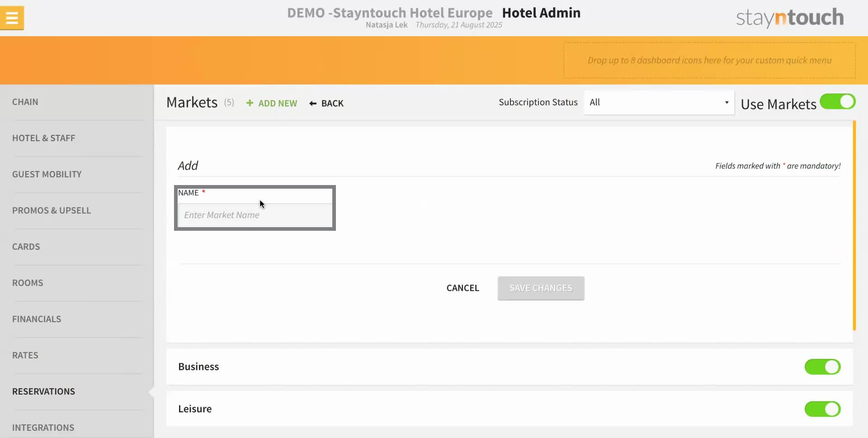Viewport: 868px width, 438px height.
Task: Disable the Business market toggle
Action: 822,367
